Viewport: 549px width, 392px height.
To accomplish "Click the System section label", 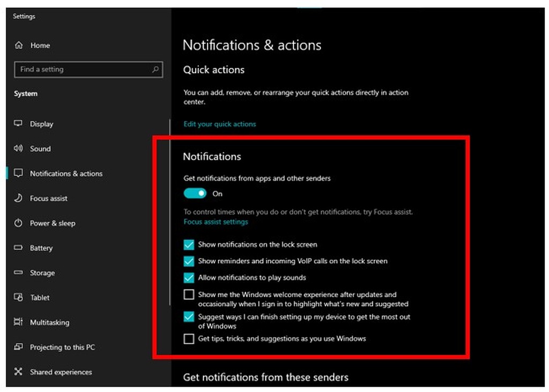I will tap(26, 94).
